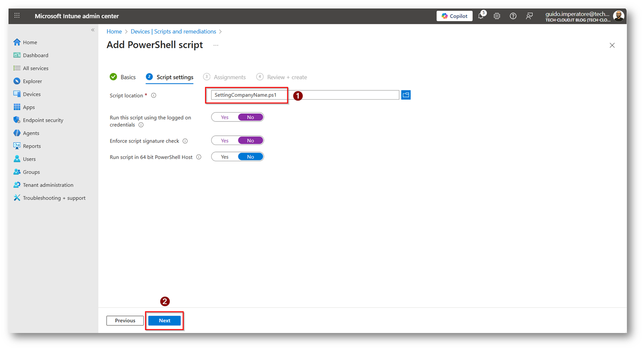Set logged on credentials to No
The image size is (644, 350).
[x=250, y=117]
